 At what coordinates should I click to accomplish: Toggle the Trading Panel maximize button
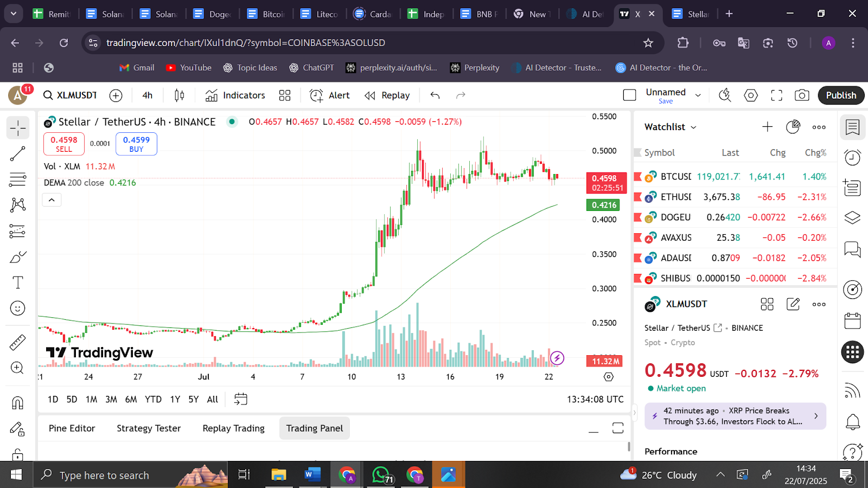pos(618,428)
